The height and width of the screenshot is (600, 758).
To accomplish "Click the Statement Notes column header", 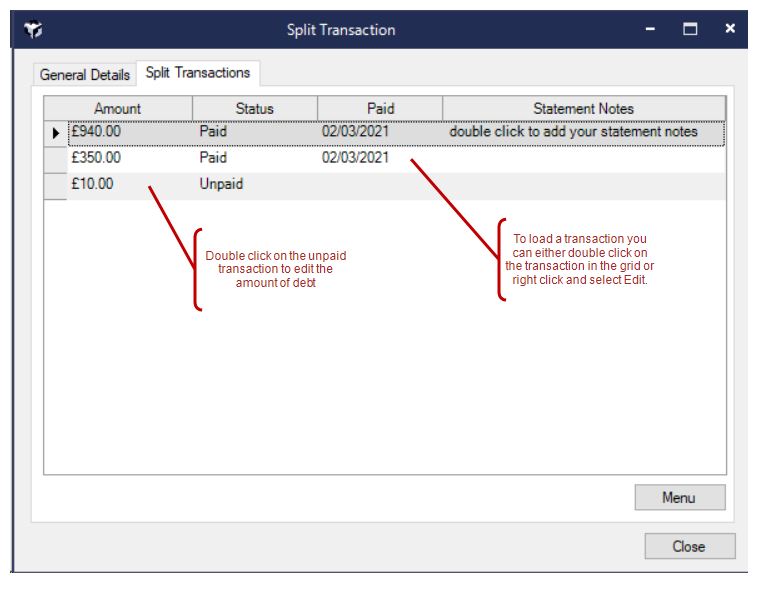I will (583, 108).
